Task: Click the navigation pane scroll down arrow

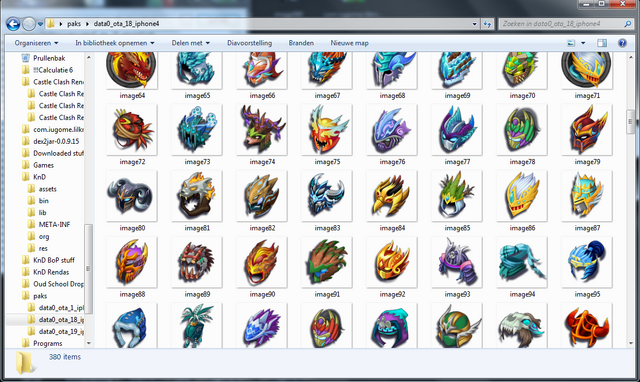Action: pos(89,343)
